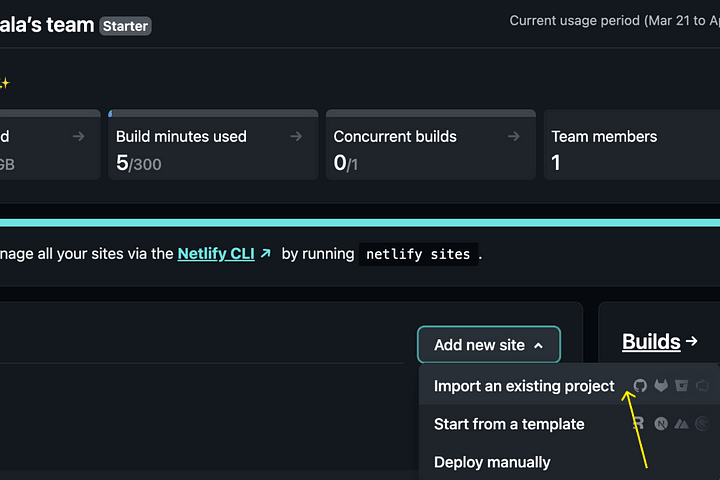Click the netlify sites code snippet
This screenshot has width=720, height=480.
(x=418, y=254)
